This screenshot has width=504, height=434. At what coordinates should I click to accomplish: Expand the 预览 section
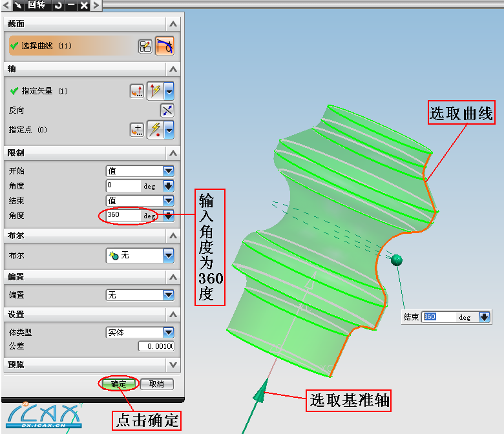click(173, 365)
